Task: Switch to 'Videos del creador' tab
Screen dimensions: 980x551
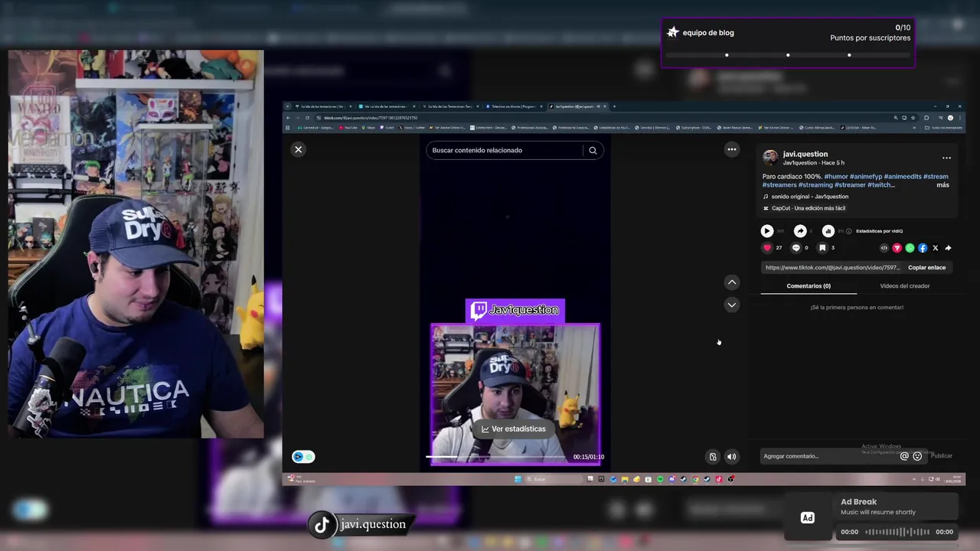Action: 905,286
